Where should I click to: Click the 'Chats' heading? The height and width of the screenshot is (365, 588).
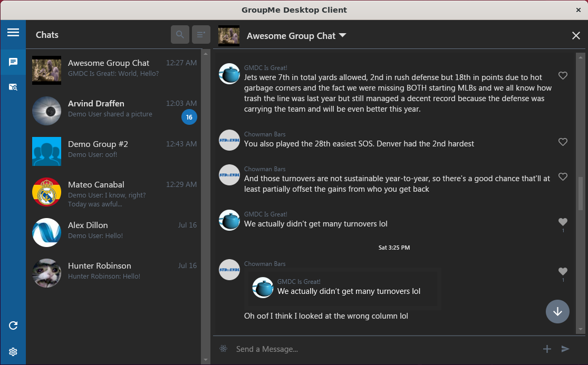pyautogui.click(x=47, y=35)
